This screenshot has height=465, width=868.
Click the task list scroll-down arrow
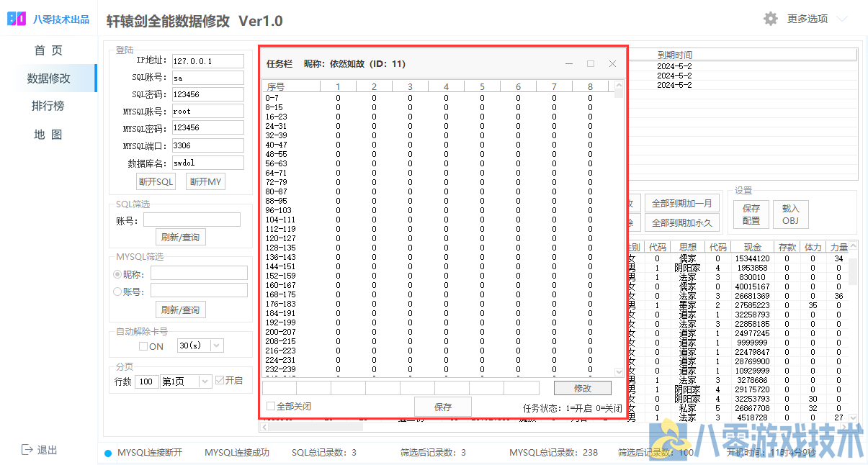(x=619, y=371)
